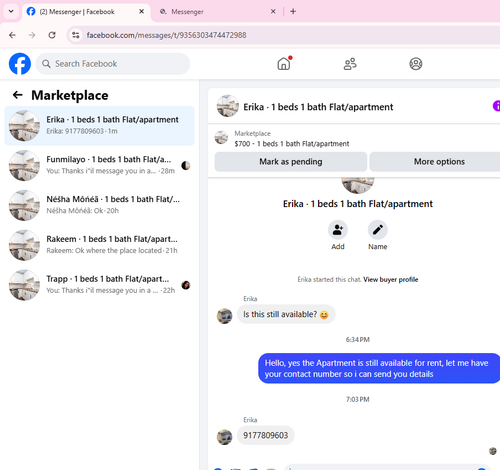The height and width of the screenshot is (470, 500).
Task: Open site information icon in address bar
Action: pos(76,35)
